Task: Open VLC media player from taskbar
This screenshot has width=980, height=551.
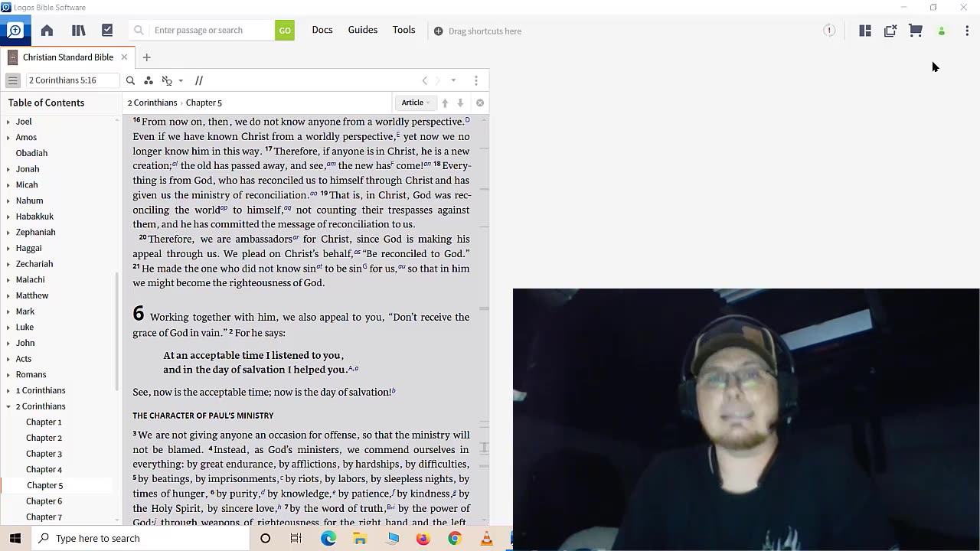Action: click(486, 538)
